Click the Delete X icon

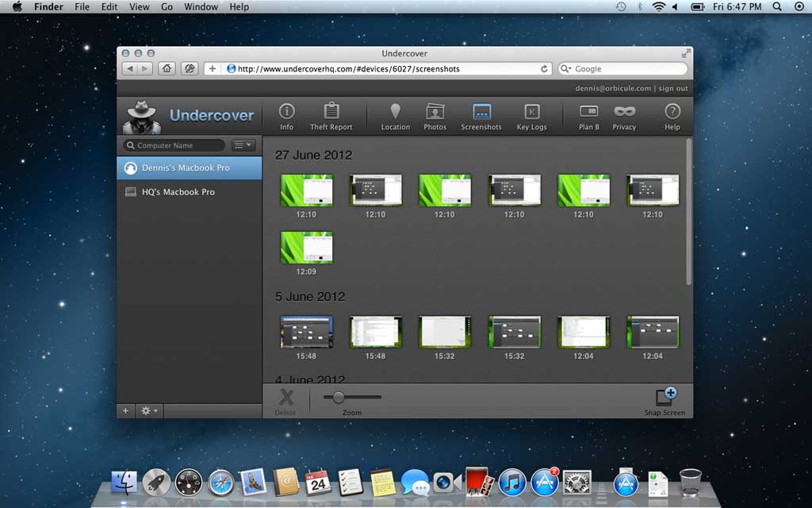285,398
